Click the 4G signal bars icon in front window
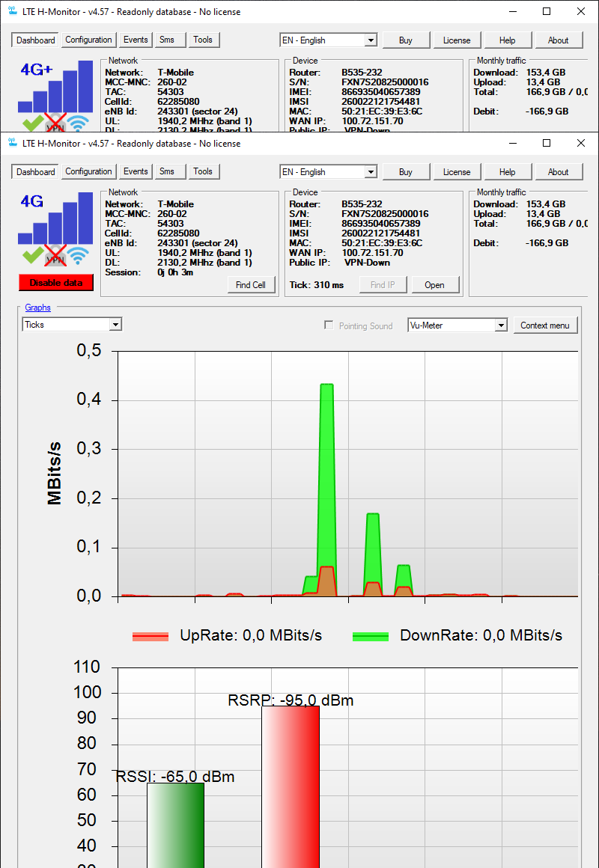 [55, 218]
